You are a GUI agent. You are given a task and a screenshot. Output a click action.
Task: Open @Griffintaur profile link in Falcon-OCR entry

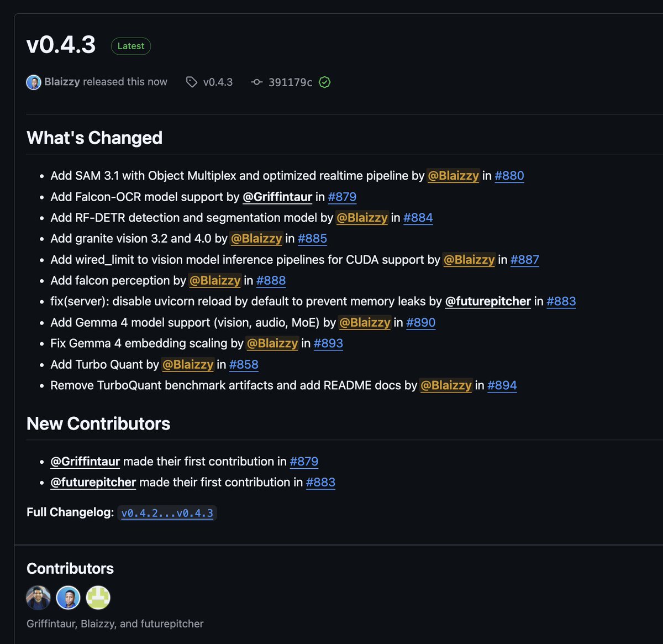coord(277,196)
